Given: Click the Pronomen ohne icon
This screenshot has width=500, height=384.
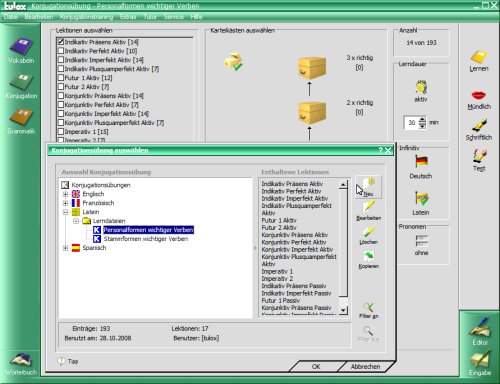Looking at the screenshot, I should (x=421, y=240).
